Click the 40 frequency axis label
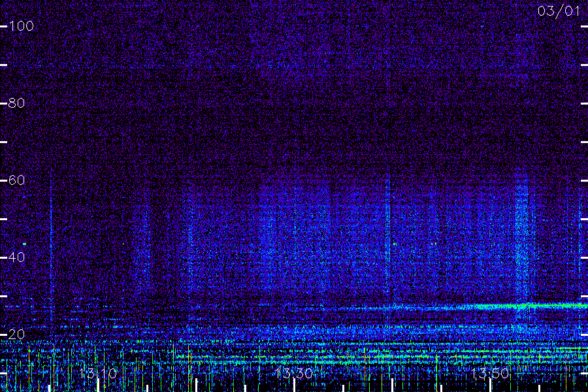The width and height of the screenshot is (588, 392). [x=16, y=257]
